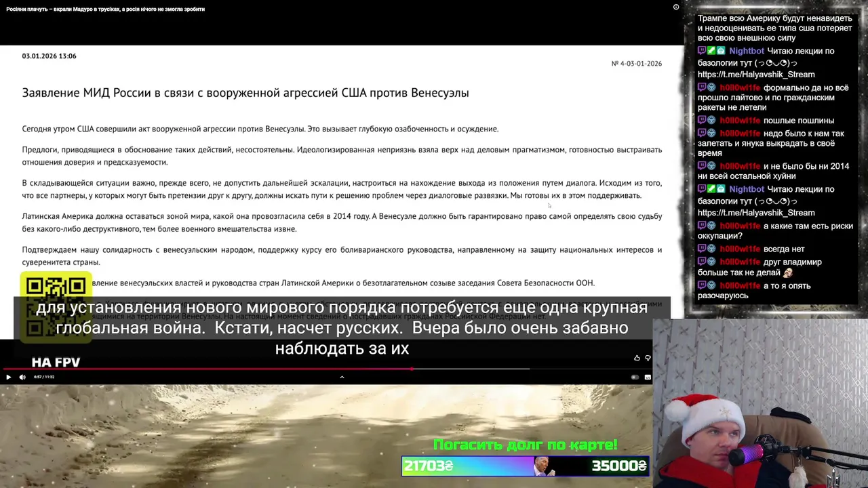Screen dimensions: 868x488
Task: Click h0ll0wl1fe name beside 'пошлые пошлины'
Action: tap(740, 121)
